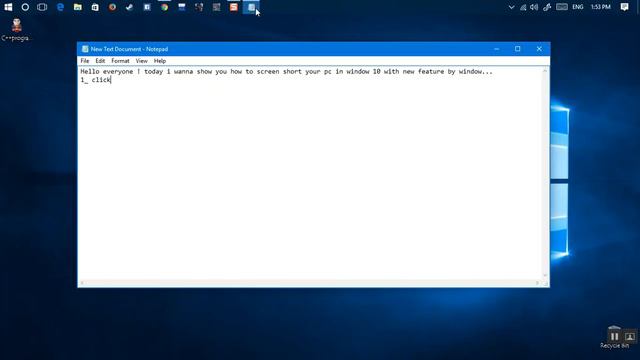Open the 1:53 PM clock flyout
The width and height of the screenshot is (640, 360).
[x=601, y=7]
